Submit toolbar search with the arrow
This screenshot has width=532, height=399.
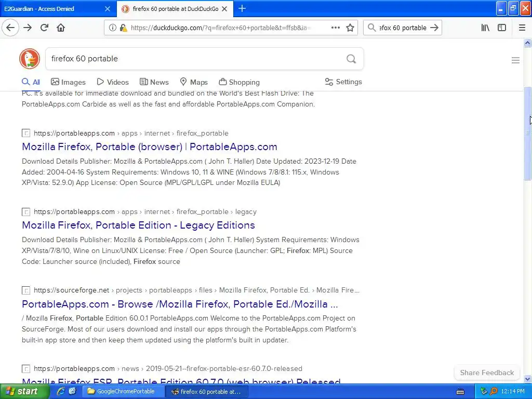[x=434, y=28]
